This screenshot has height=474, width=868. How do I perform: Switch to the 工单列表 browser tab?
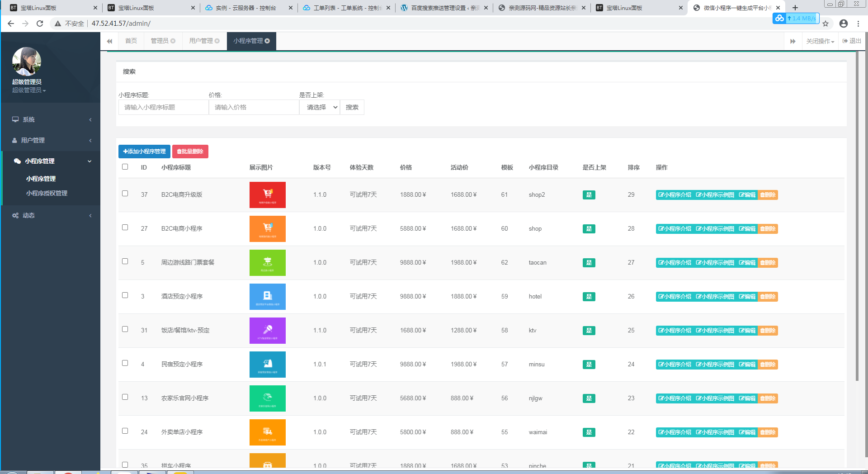(346, 8)
